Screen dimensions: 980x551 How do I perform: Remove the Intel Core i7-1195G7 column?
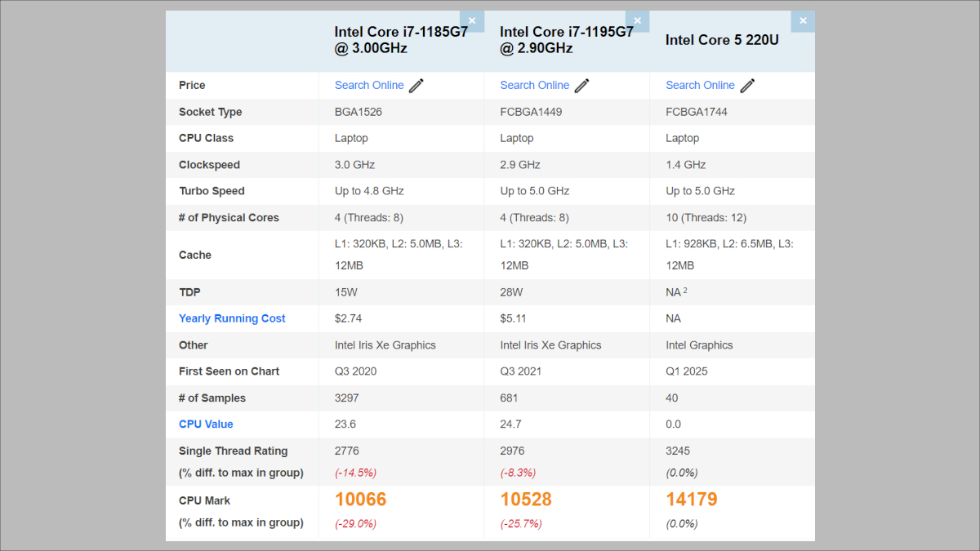click(637, 21)
